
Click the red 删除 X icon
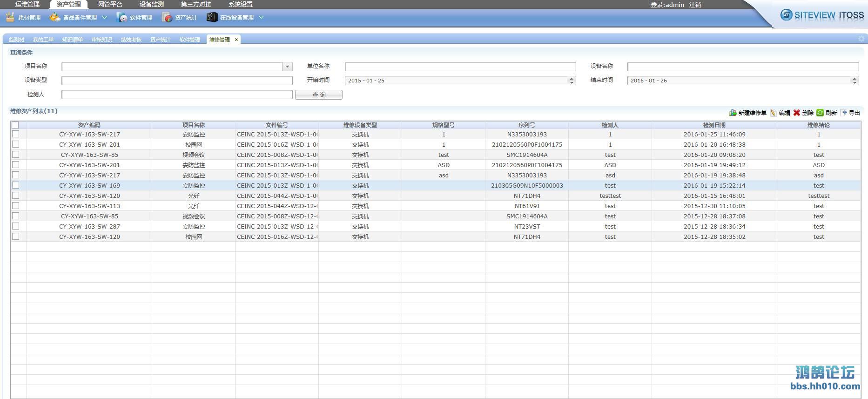coord(797,113)
